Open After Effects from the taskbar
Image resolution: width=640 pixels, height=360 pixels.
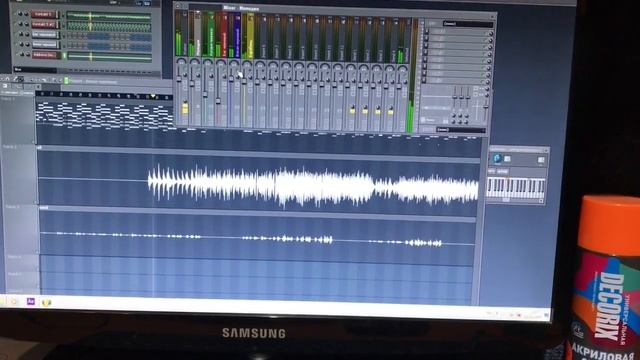31,301
